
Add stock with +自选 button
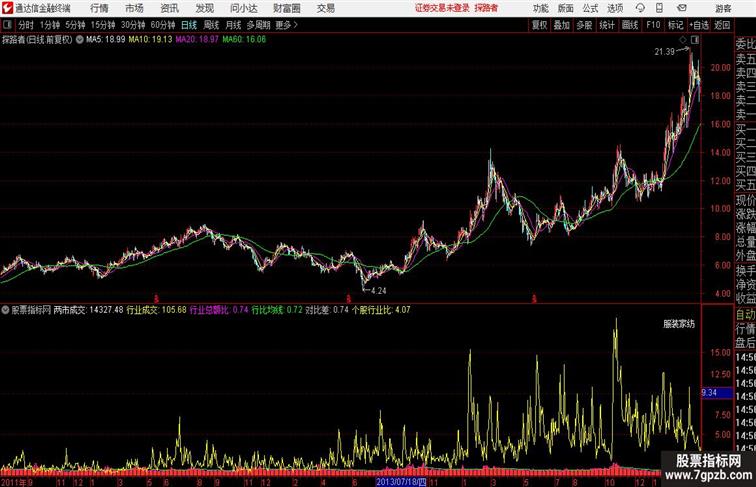tap(700, 25)
